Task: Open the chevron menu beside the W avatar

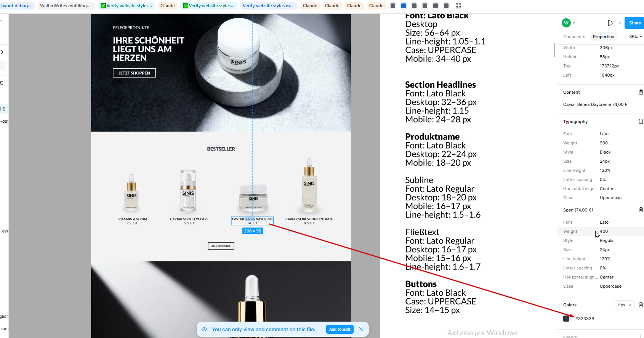Action: click(574, 23)
